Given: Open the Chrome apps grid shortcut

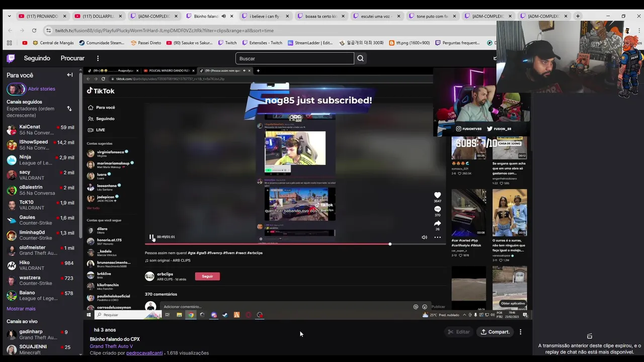Looking at the screenshot, I should pyautogui.click(x=10, y=43).
